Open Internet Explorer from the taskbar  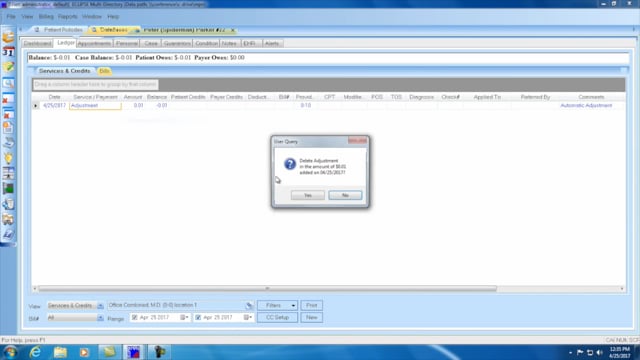tap(36, 352)
